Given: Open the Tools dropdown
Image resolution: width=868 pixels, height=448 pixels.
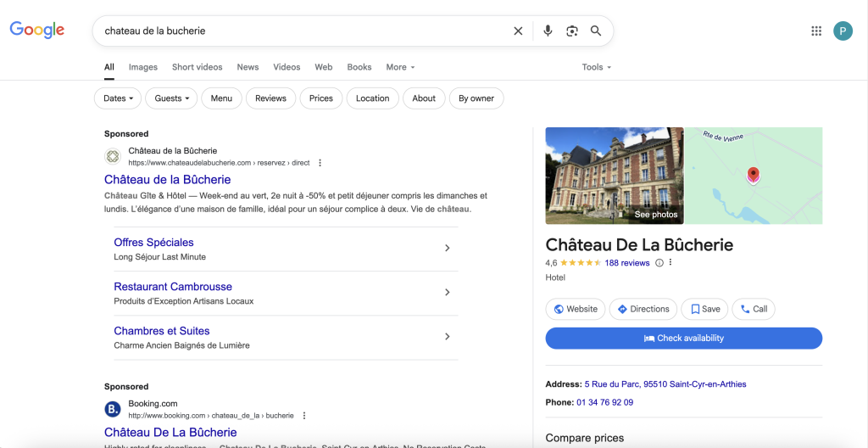Looking at the screenshot, I should 596,67.
